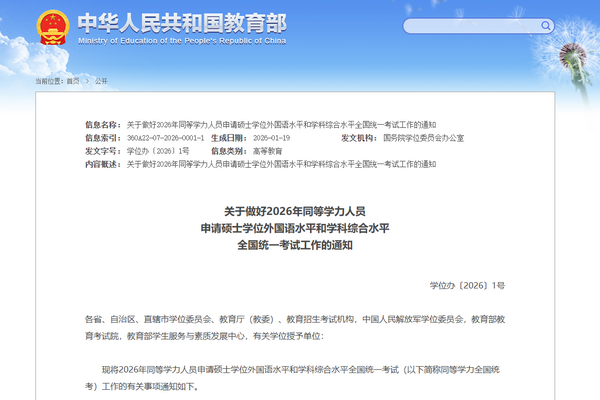This screenshot has width=600, height=400.
Task: Select the 生成日期 value 2026-01-19
Action: (x=271, y=138)
